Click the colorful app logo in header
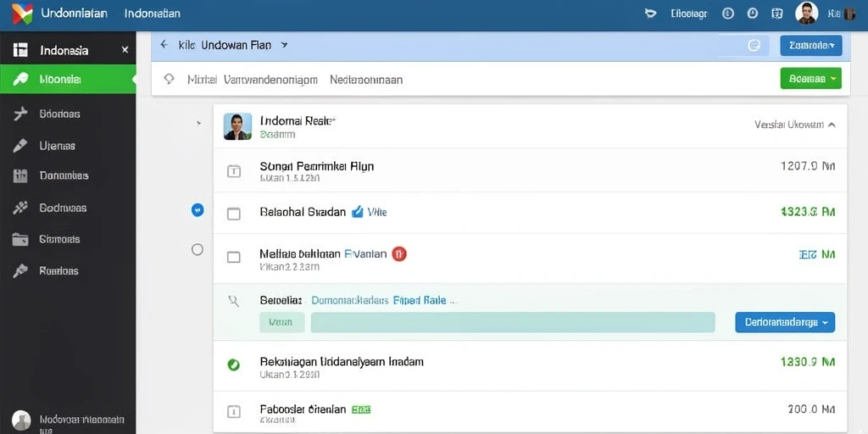Screen dimensions: 868x434 click(22, 14)
